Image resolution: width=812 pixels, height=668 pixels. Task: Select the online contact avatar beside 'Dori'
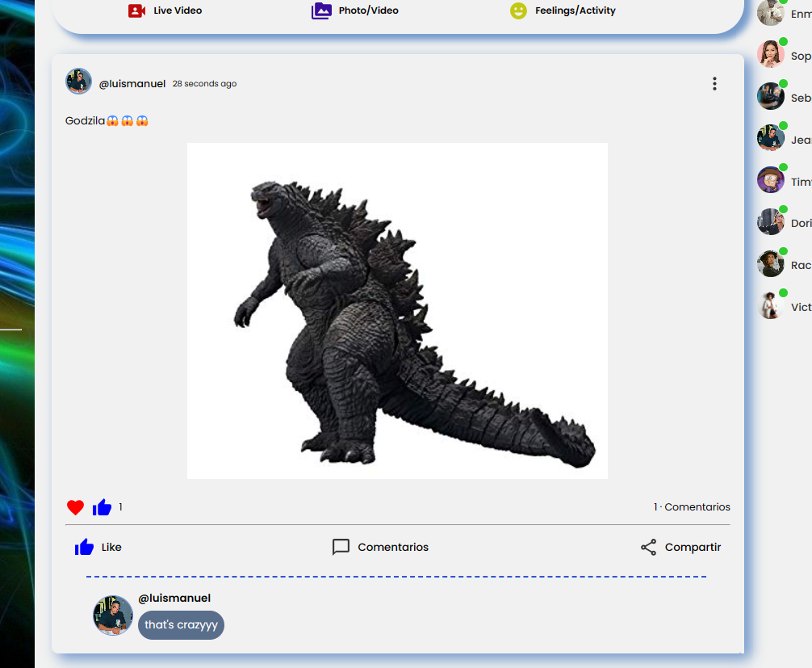[x=771, y=222]
